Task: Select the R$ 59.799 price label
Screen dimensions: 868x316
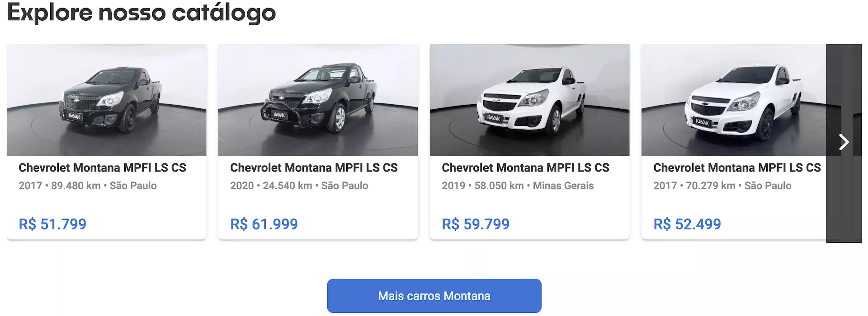Action: 476,223
